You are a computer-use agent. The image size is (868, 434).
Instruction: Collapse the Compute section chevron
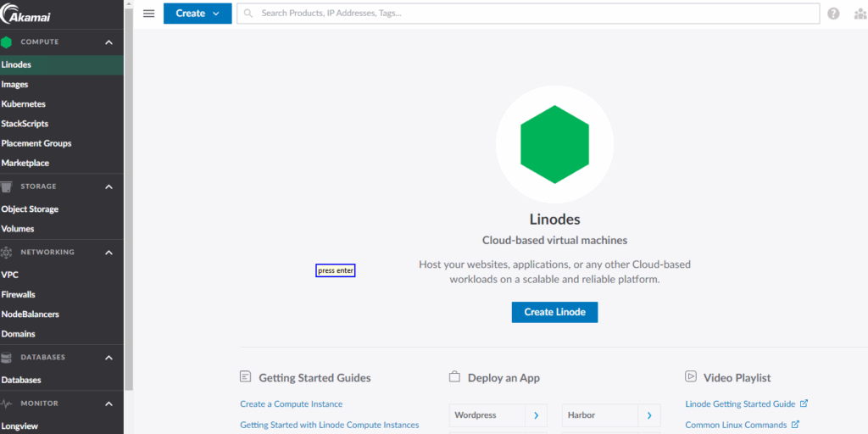click(108, 42)
